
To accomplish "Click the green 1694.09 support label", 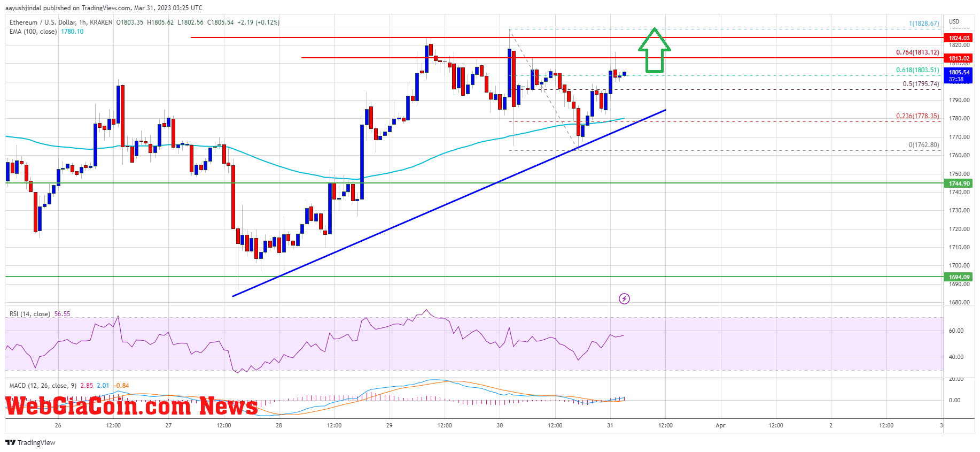I will point(959,277).
